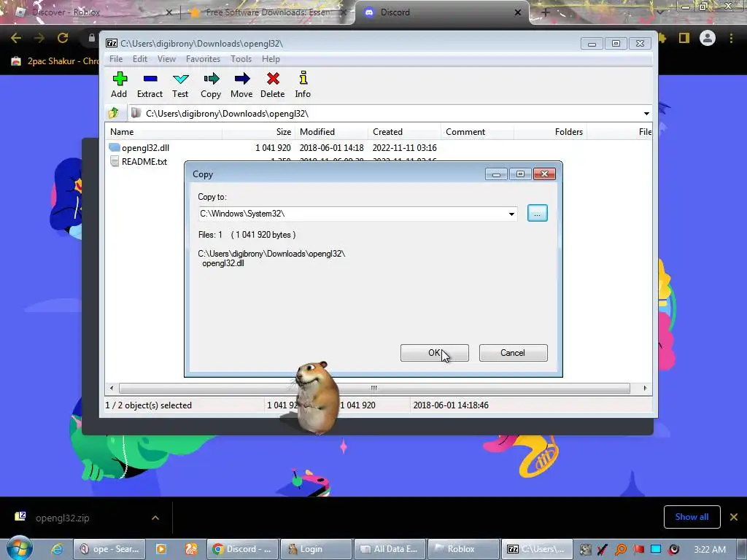Sort by Size column header
The width and height of the screenshot is (747, 560).
tap(258, 132)
